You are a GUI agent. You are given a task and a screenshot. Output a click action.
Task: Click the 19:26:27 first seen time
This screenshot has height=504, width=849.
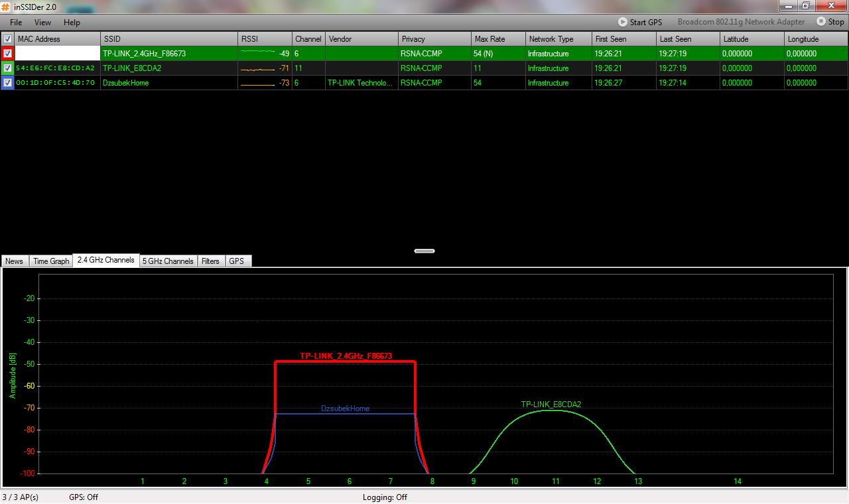(608, 83)
